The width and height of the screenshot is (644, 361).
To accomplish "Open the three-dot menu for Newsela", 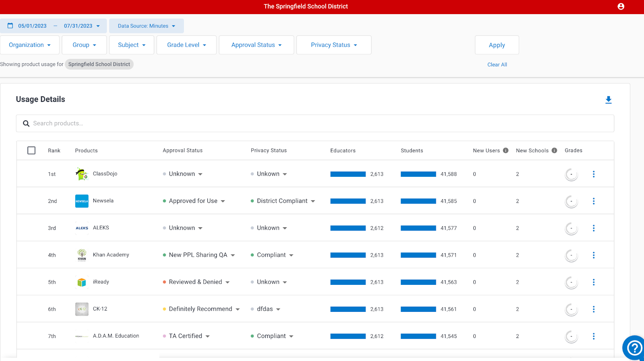I will pos(593,201).
